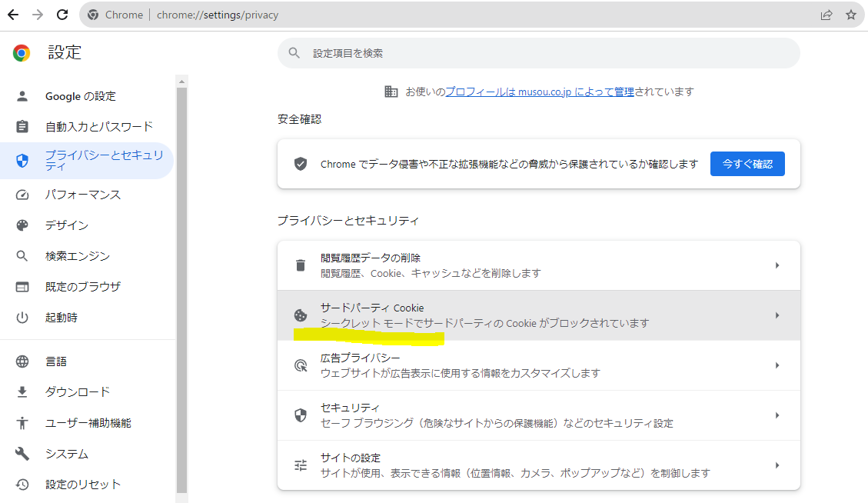Select the trash icon for 閲覧履歴データの削除

tap(301, 265)
